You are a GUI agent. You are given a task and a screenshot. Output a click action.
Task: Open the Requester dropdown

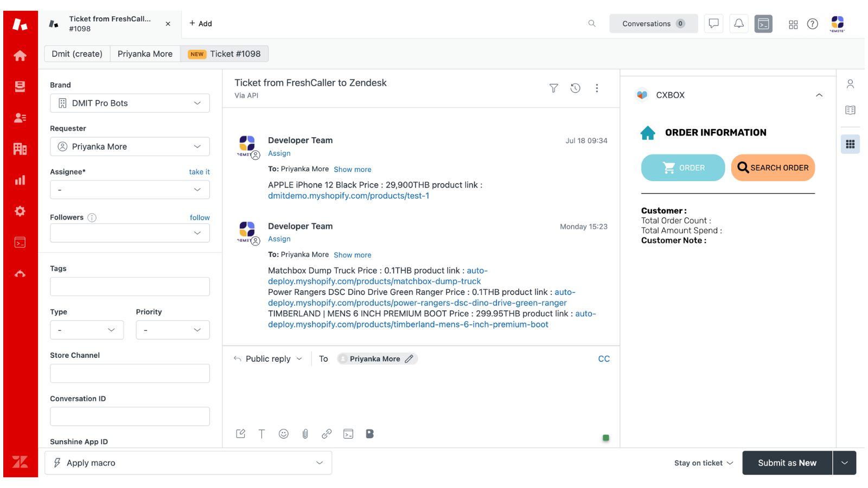pos(130,146)
